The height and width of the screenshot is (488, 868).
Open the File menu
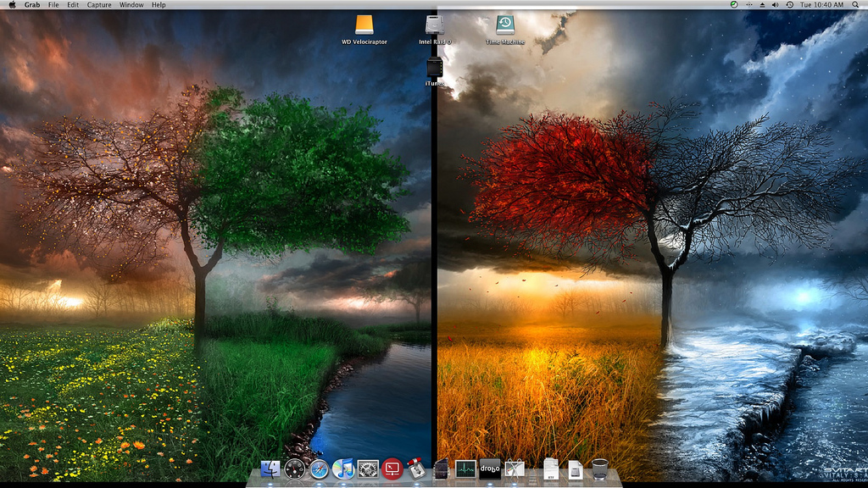click(53, 4)
